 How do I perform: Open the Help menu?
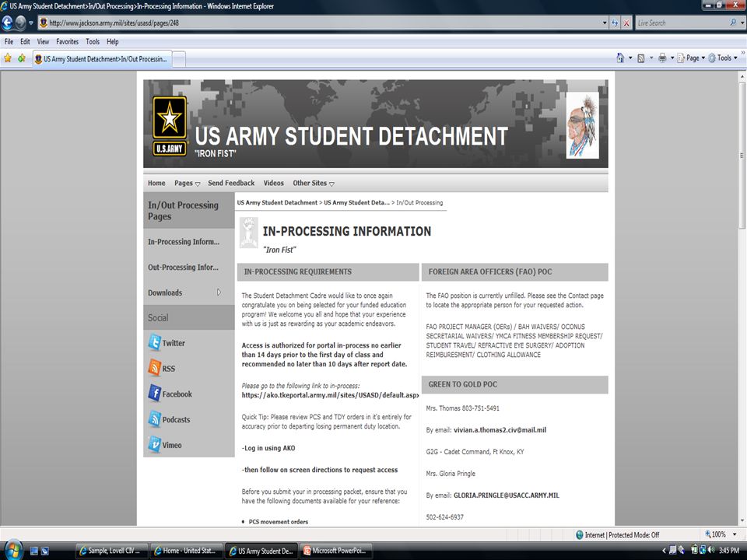pyautogui.click(x=112, y=41)
